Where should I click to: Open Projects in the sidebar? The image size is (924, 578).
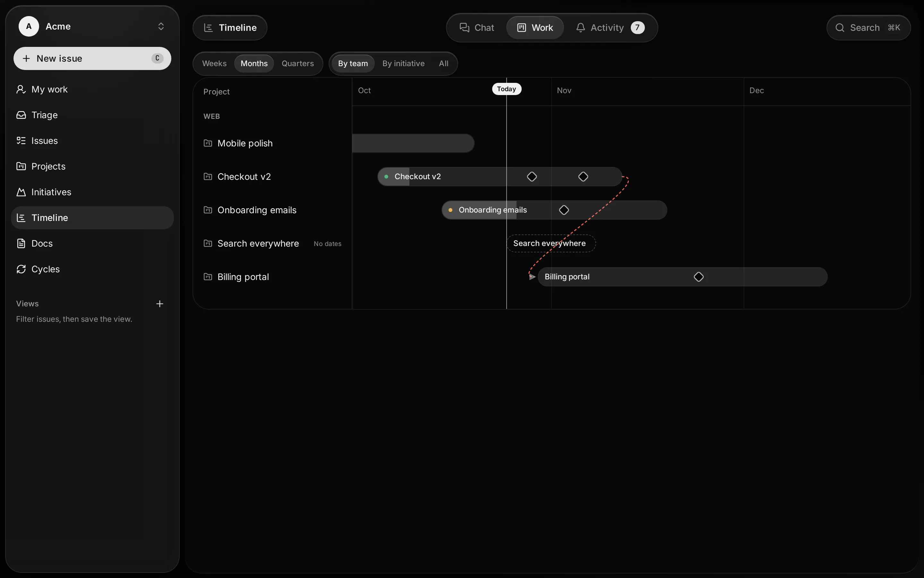pyautogui.click(x=92, y=166)
